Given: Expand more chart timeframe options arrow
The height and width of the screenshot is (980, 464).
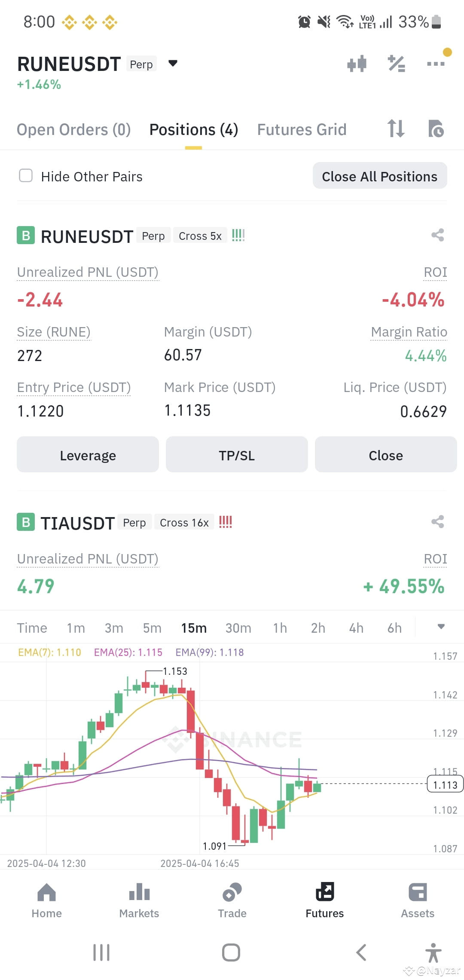Looking at the screenshot, I should tap(441, 627).
